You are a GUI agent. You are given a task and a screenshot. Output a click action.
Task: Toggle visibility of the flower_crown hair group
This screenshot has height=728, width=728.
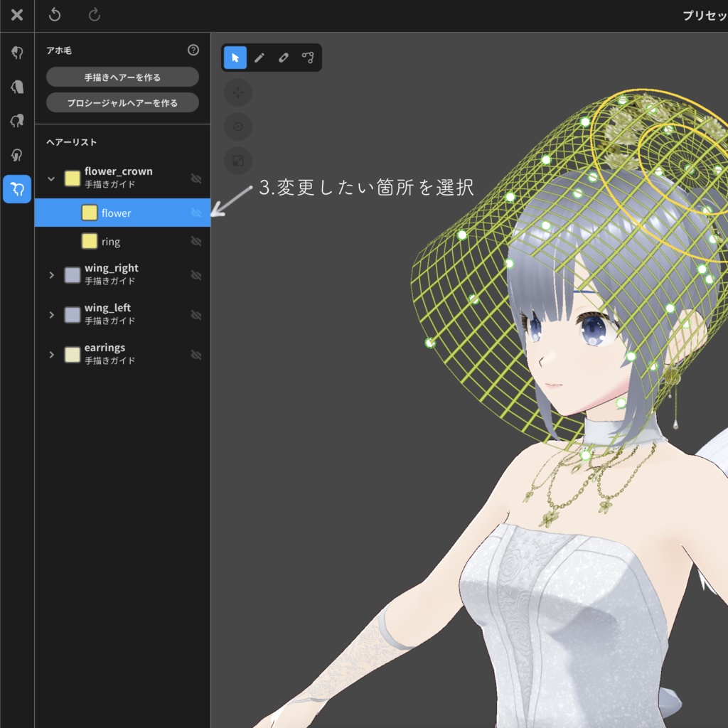(196, 178)
